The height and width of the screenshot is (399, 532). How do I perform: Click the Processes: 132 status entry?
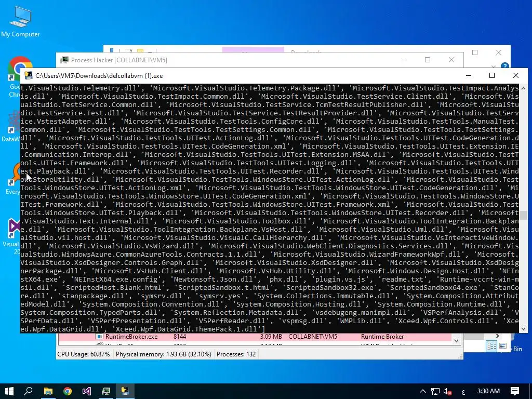point(236,354)
